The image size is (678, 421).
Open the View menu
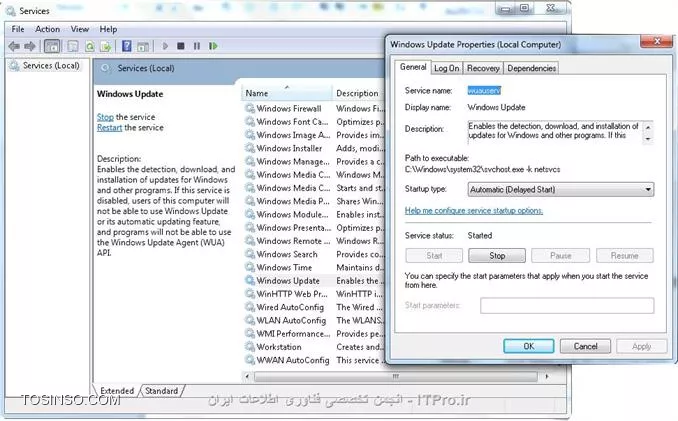(x=80, y=29)
